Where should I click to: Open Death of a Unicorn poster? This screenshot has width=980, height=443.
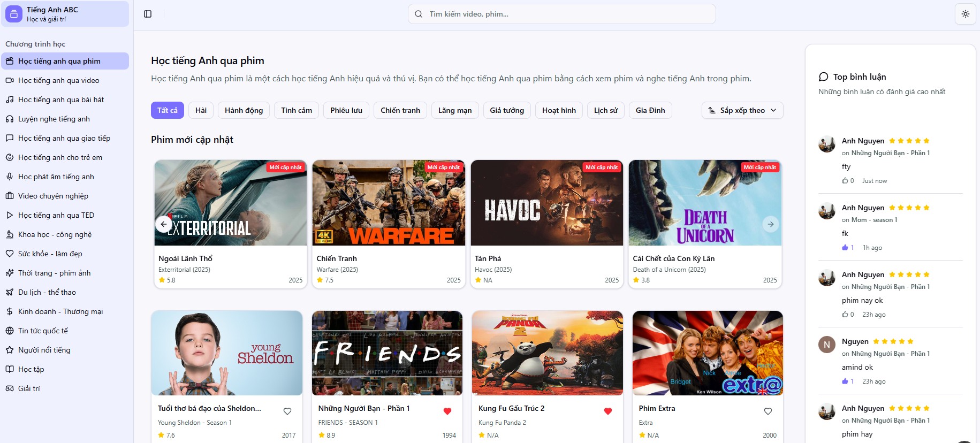[x=705, y=203]
